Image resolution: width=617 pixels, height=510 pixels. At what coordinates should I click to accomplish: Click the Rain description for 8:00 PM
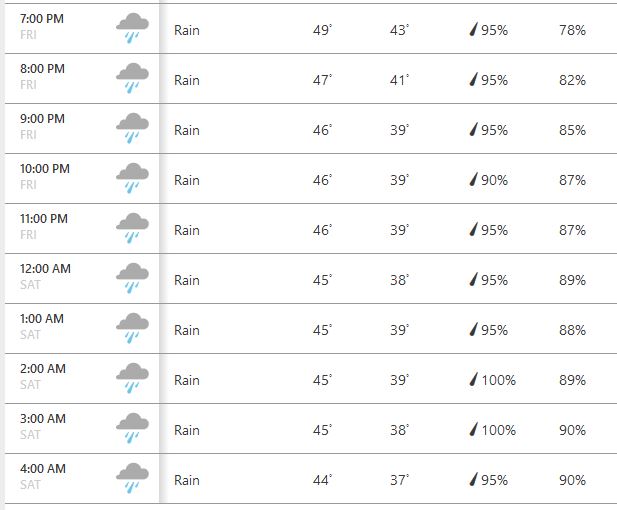[187, 80]
